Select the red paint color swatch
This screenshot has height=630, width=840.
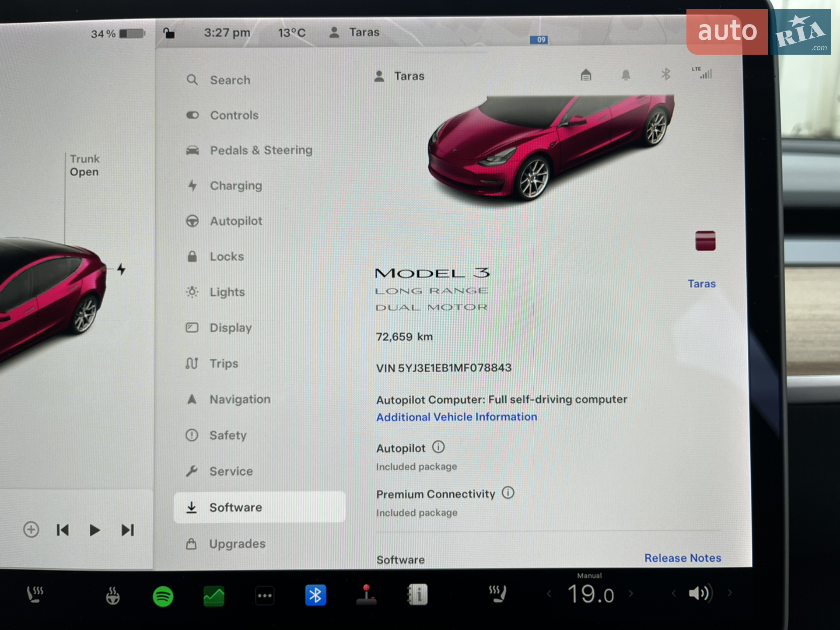[705, 241]
